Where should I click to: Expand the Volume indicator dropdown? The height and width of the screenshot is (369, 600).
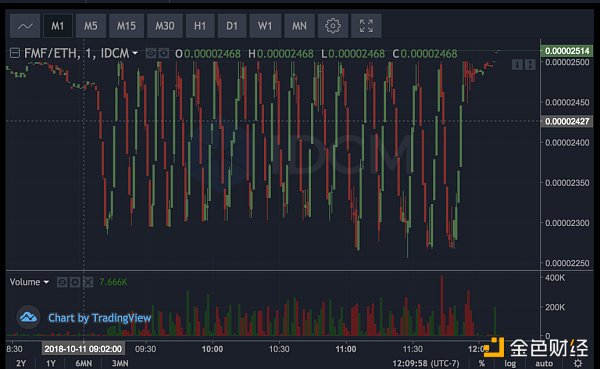[x=46, y=282]
